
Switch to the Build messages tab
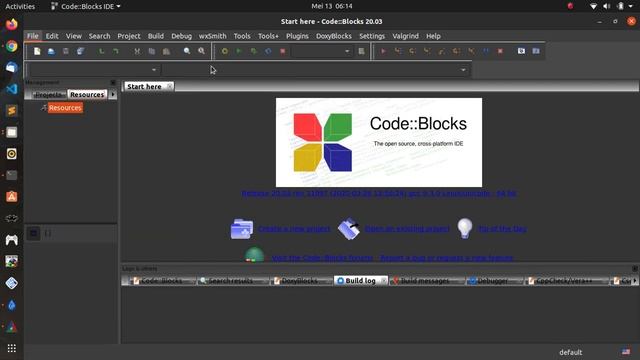pyautogui.click(x=425, y=281)
